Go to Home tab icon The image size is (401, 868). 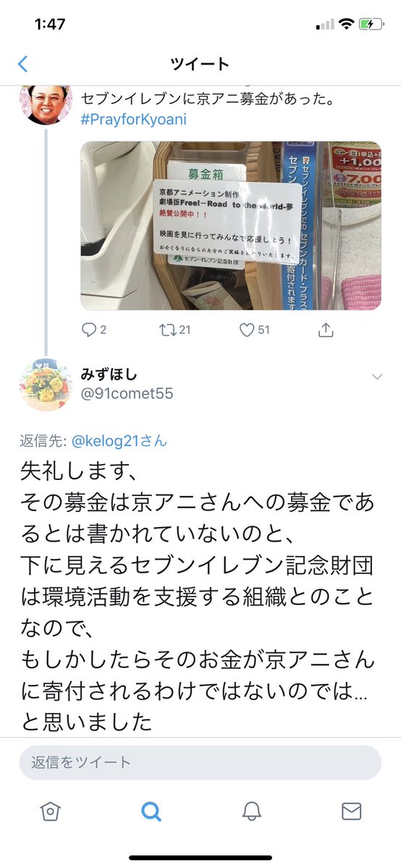point(50,812)
